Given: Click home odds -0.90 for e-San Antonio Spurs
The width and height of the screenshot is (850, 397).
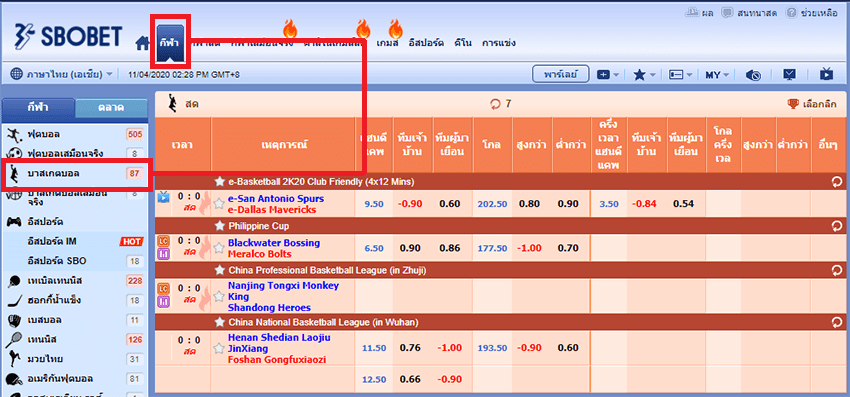Looking at the screenshot, I should [x=410, y=204].
